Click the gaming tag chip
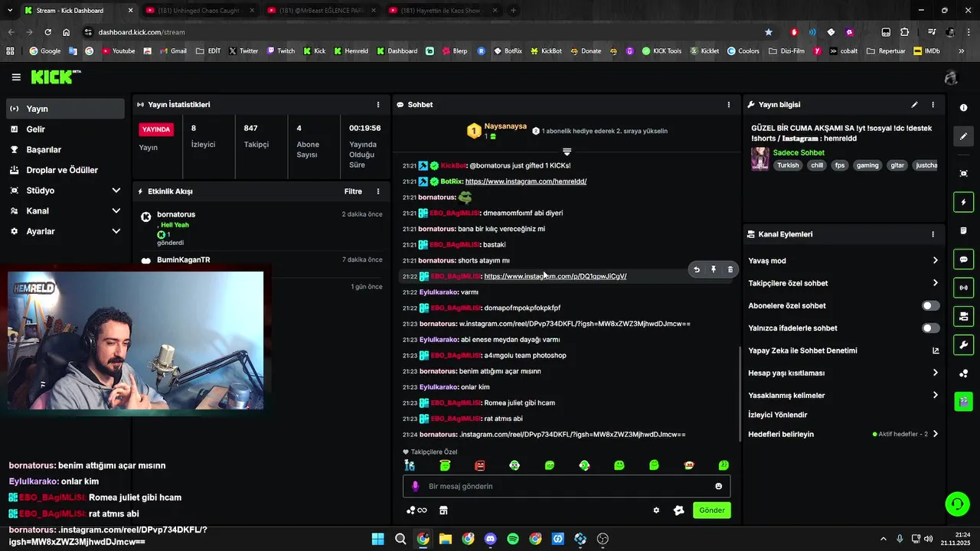The width and height of the screenshot is (980, 551). click(x=867, y=165)
